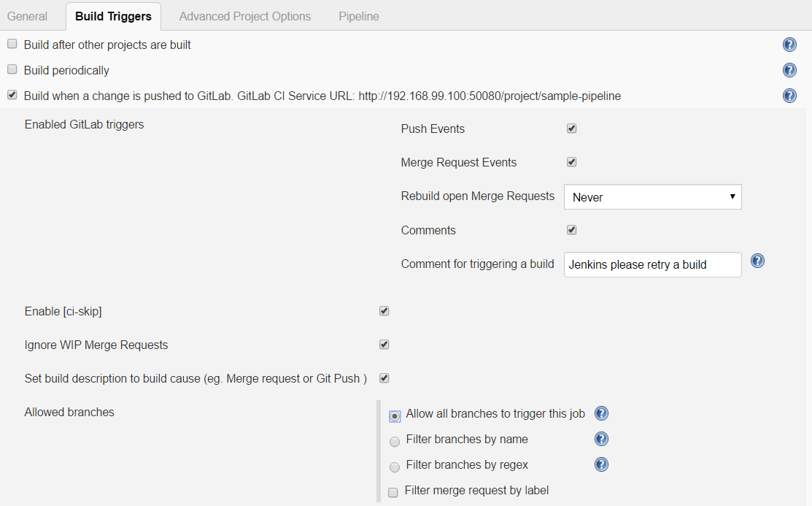
Task: Show help for Allow all branches option
Action: tap(601, 413)
